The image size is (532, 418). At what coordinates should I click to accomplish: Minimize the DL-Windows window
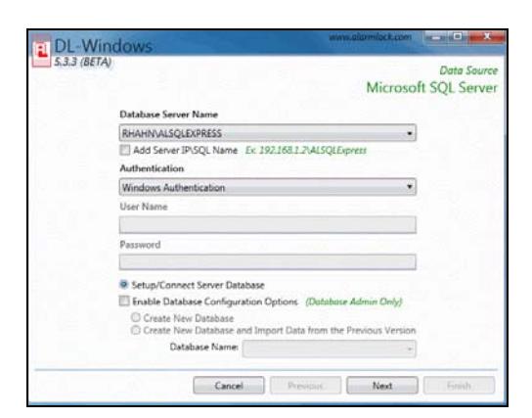[435, 37]
